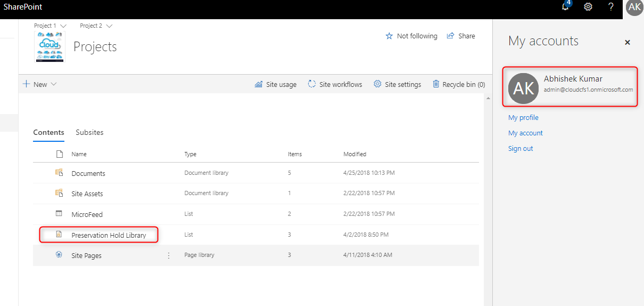
Task: Open the settings gear icon
Action: click(588, 7)
